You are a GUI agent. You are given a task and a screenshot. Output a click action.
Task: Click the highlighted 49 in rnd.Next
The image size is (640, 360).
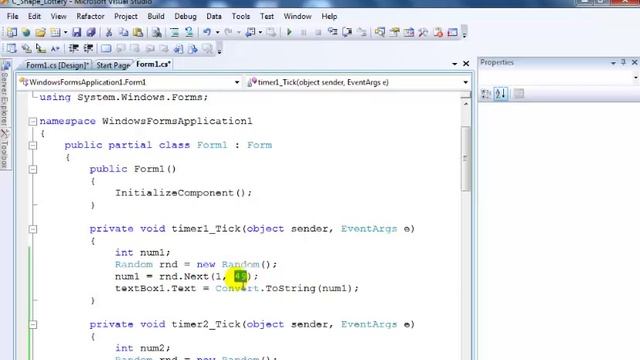240,276
